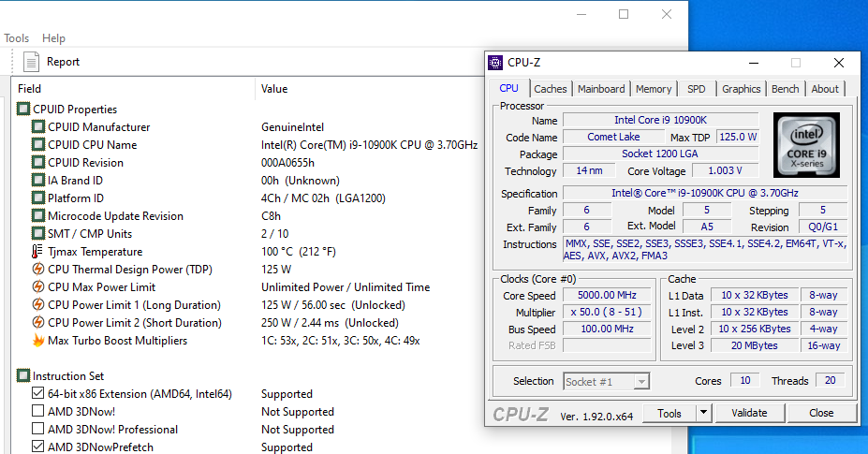
Task: Switch to the About tab
Action: pyautogui.click(x=825, y=89)
